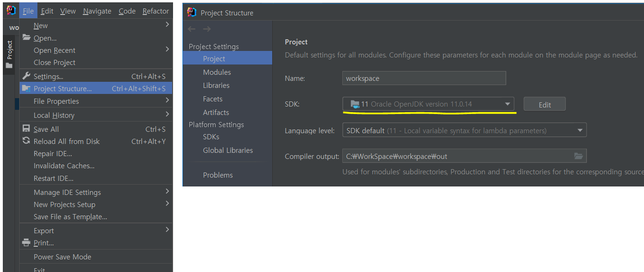Choose Save All menu item

pyautogui.click(x=96, y=129)
